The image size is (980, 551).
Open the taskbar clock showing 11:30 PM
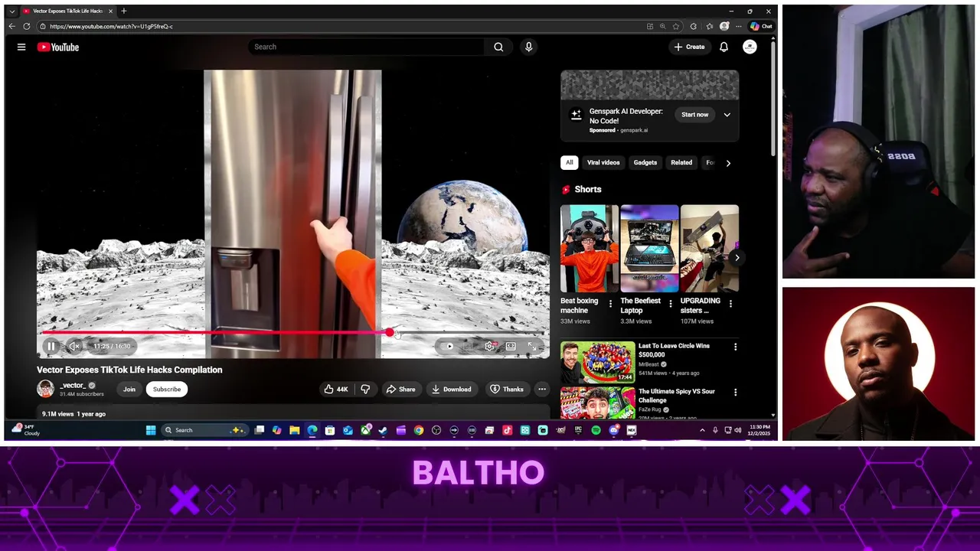tap(759, 430)
